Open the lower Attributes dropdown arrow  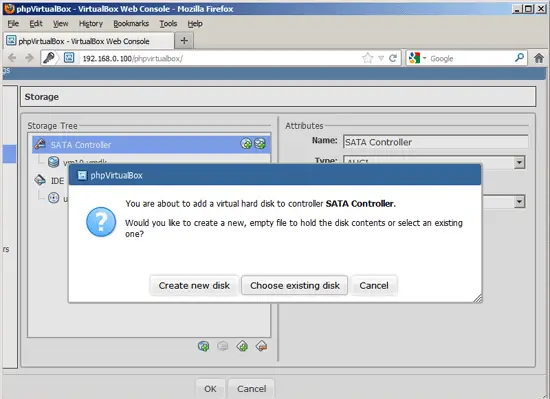pyautogui.click(x=519, y=202)
